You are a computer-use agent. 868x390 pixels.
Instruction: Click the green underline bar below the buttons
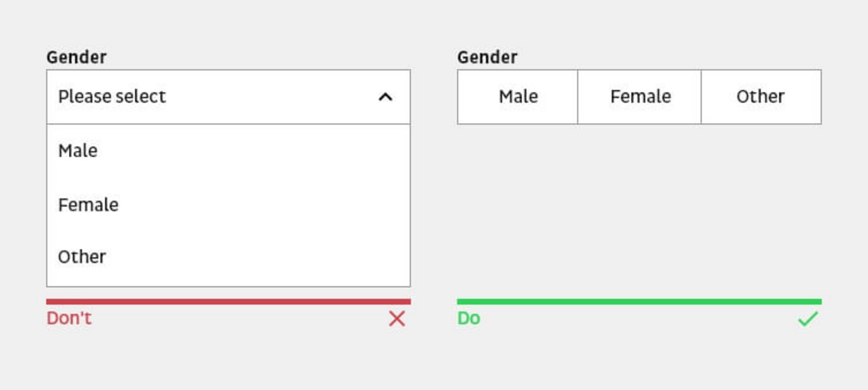pyautogui.click(x=639, y=300)
